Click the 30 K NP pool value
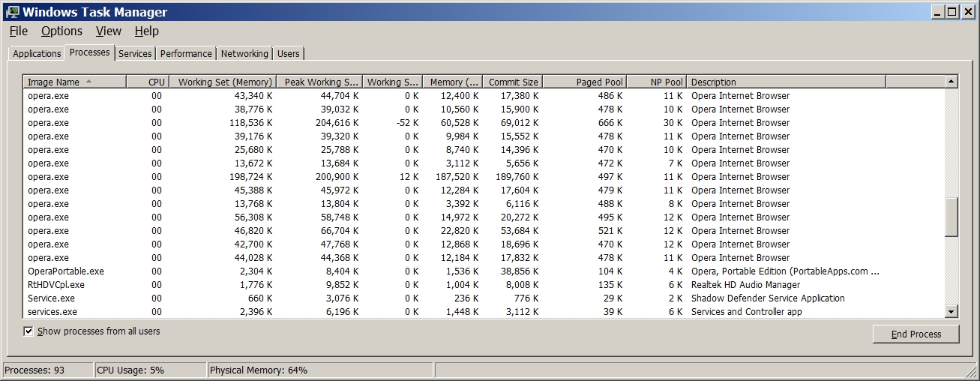Viewport: 980px width, 381px height. 673,123
